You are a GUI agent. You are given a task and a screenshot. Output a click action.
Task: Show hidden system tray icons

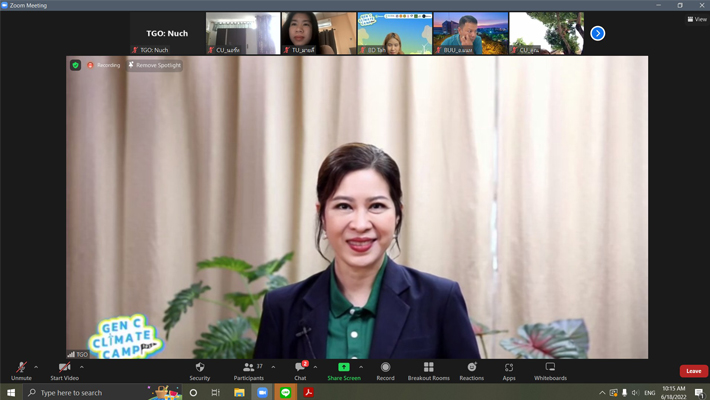tap(602, 393)
